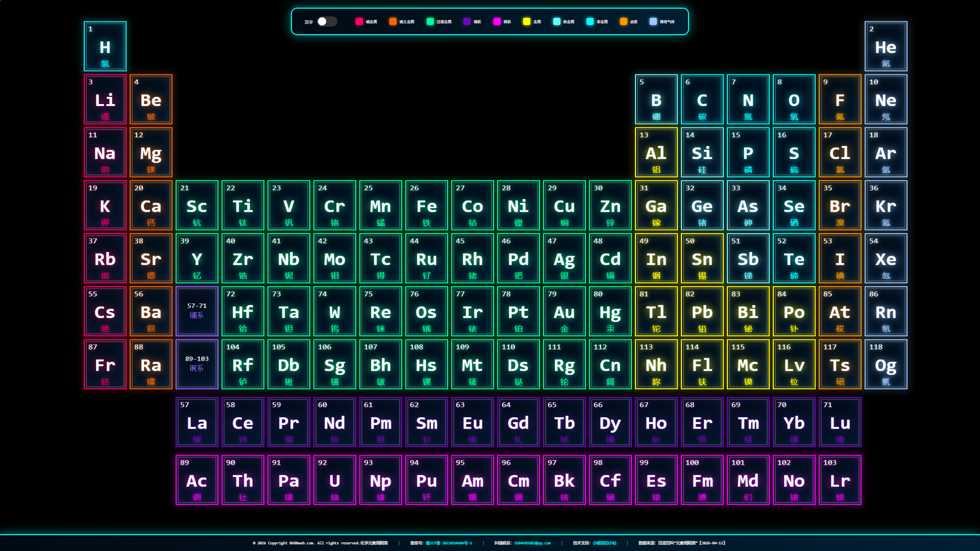This screenshot has height=551, width=980.
Task: Select the Lanthanum (La) element tile
Action: [x=197, y=422]
